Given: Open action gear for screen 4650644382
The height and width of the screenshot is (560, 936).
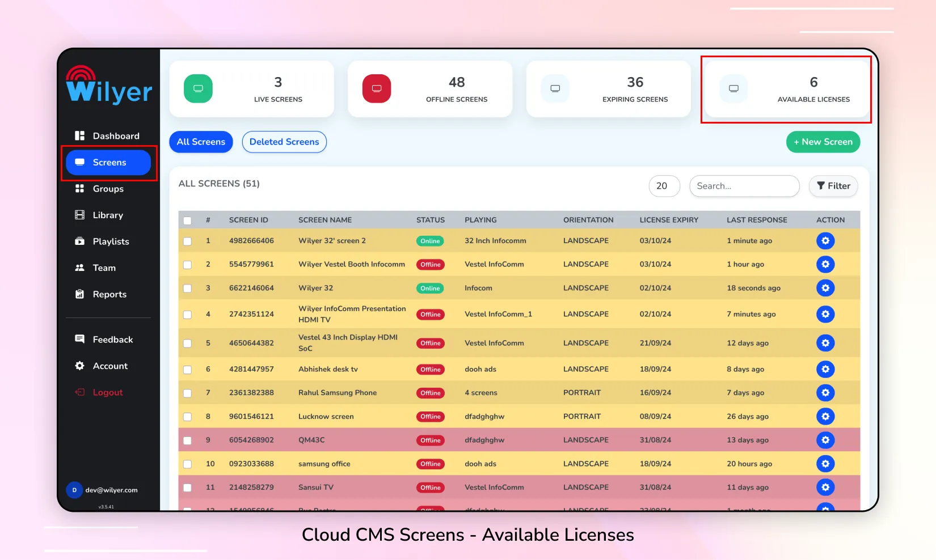Looking at the screenshot, I should pos(825,343).
